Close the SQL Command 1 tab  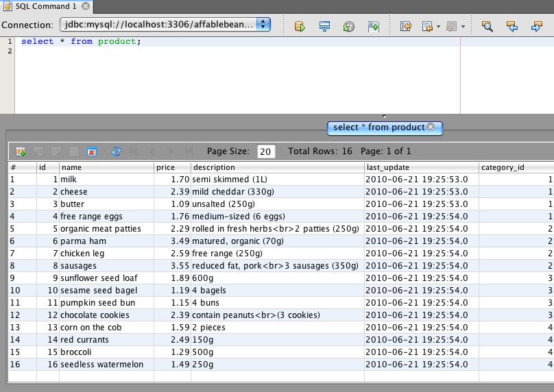coord(85,5)
